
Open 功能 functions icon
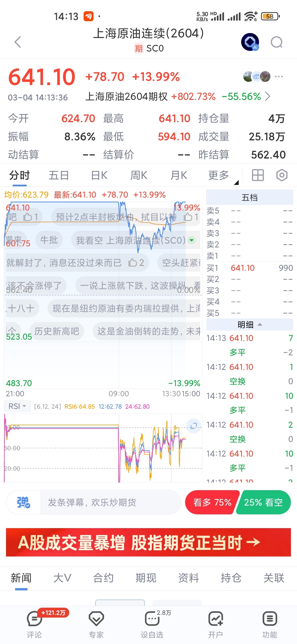point(270,624)
